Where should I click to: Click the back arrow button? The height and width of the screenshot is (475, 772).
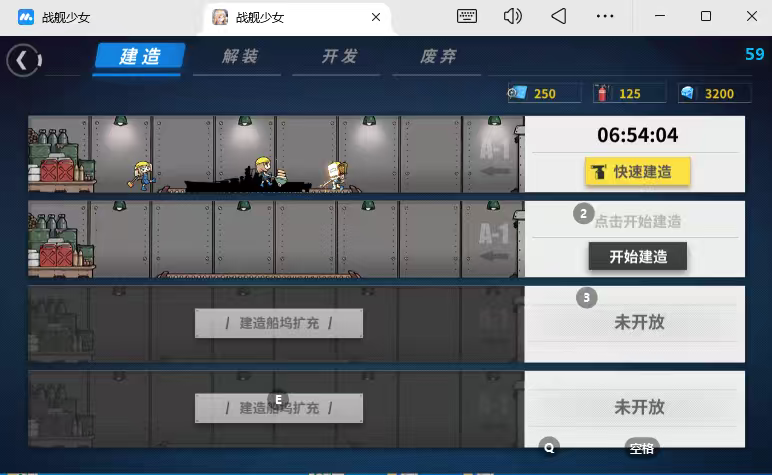tap(21, 60)
